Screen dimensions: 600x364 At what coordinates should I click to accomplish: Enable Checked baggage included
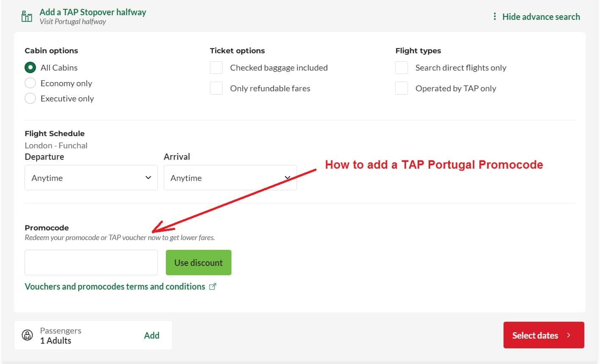pos(216,67)
